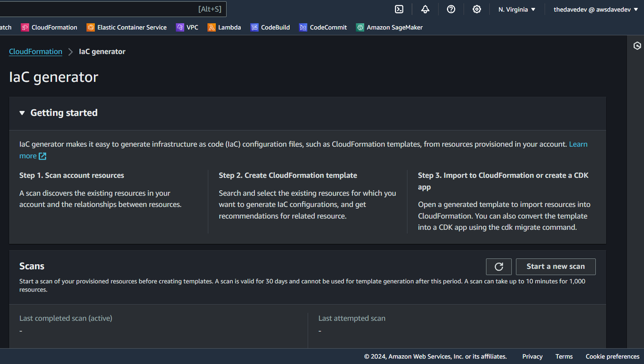The height and width of the screenshot is (364, 644).
Task: Open the Terms footer link
Action: point(564,356)
